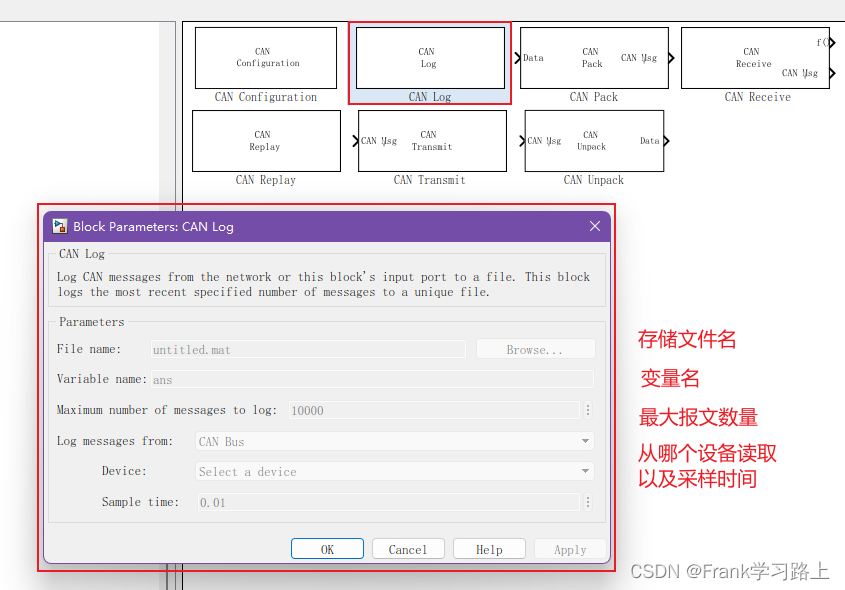Click the Help button
Screen dimensions: 845x590
(x=489, y=548)
